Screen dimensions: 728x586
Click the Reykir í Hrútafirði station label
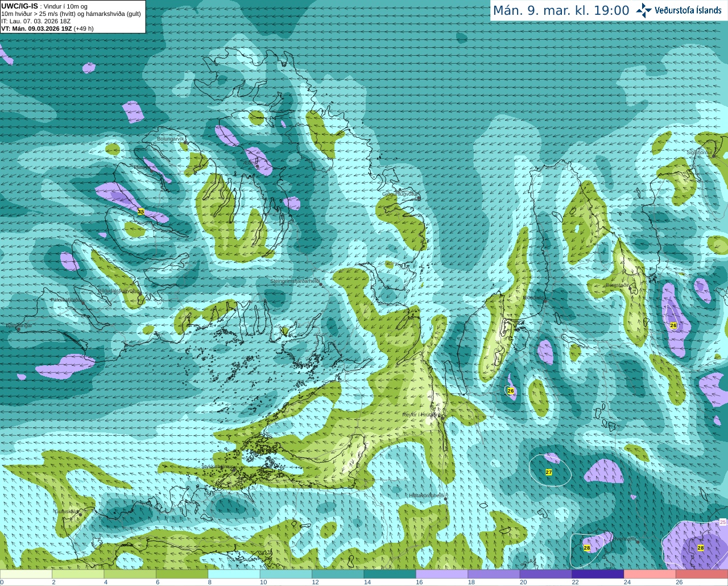[x=421, y=415]
